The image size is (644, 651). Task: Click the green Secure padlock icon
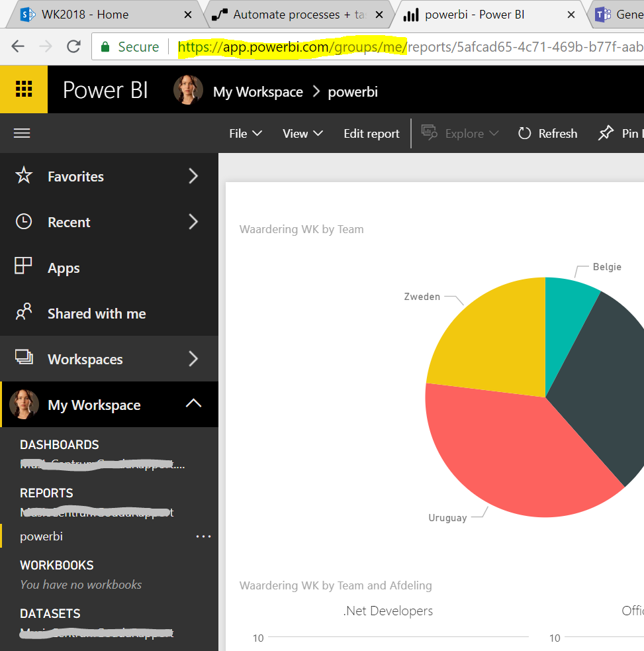tap(105, 46)
